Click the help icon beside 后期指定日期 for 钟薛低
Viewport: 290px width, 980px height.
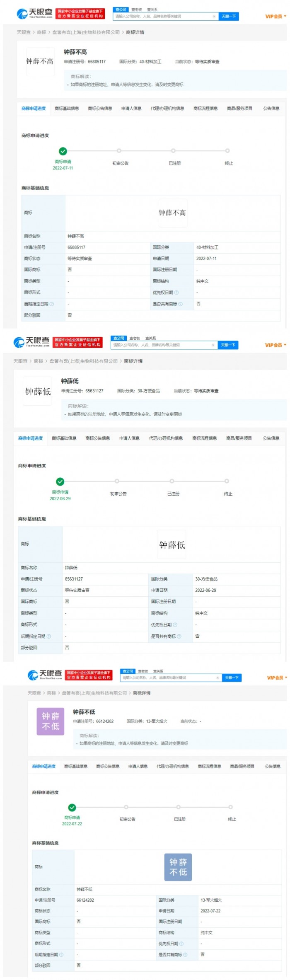[x=49, y=636]
